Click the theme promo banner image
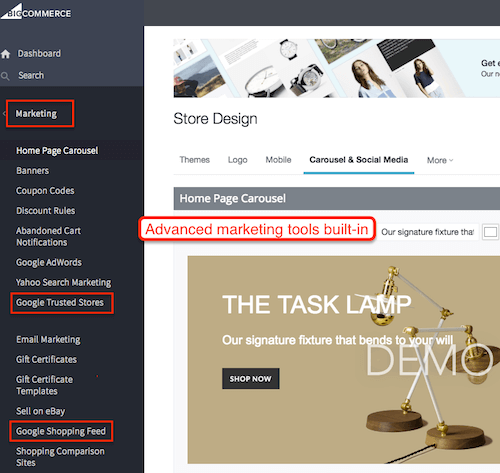500x473 pixels. tap(337, 68)
